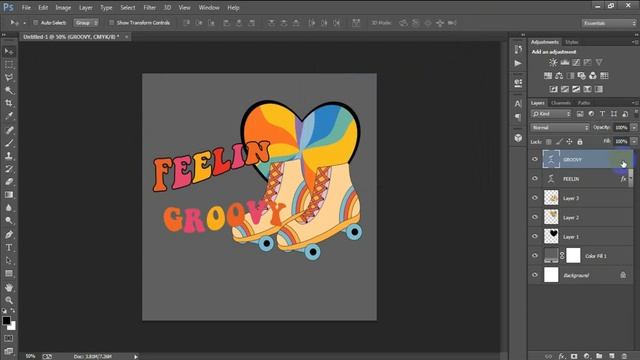Open the Normal blend mode dropdown
Viewport: 640px width, 360px height.
(560, 128)
